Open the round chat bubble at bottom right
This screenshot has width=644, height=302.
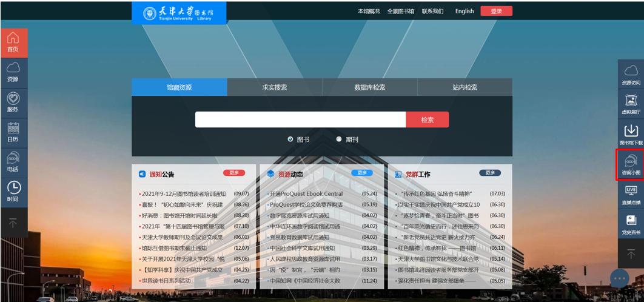coord(620,278)
